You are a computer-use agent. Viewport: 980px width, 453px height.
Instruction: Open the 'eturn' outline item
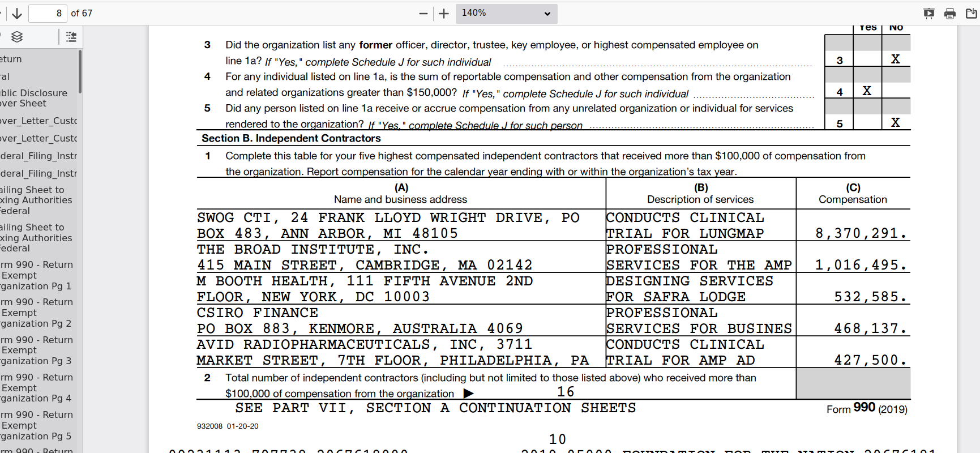[x=11, y=59]
